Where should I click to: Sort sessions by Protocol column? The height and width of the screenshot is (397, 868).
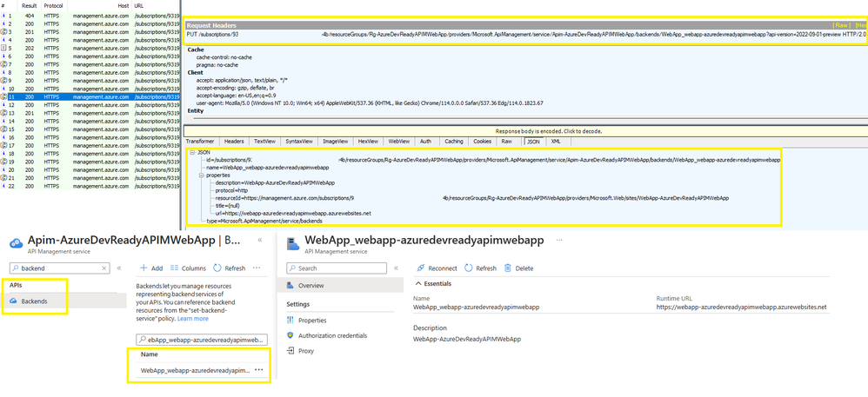[54, 5]
